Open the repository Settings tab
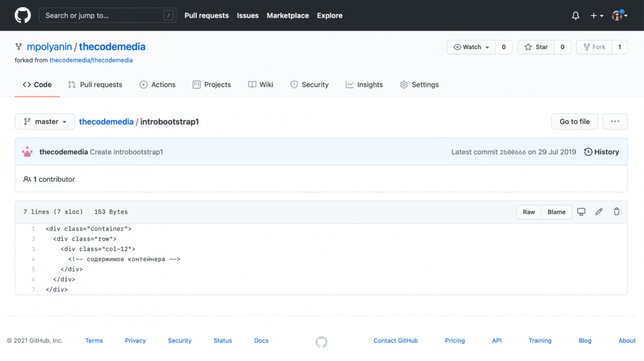 coord(419,85)
